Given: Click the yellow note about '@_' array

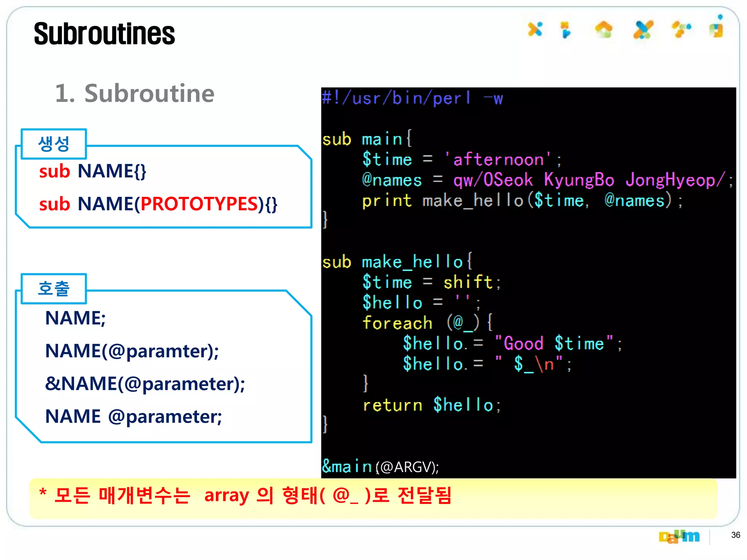Looking at the screenshot, I should tap(373, 498).
